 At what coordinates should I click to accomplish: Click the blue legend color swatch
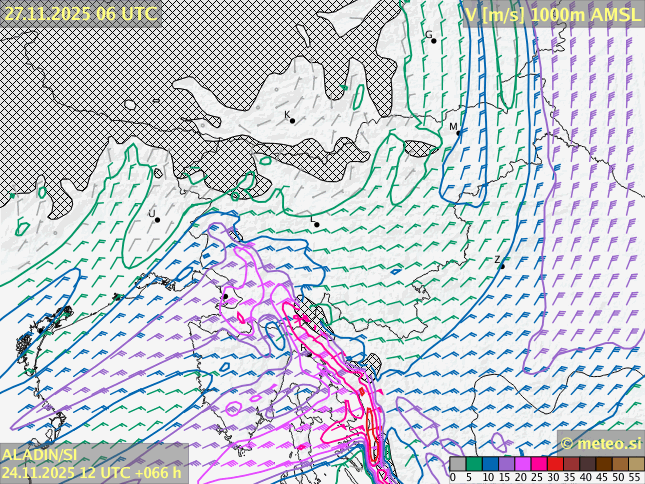(490, 464)
